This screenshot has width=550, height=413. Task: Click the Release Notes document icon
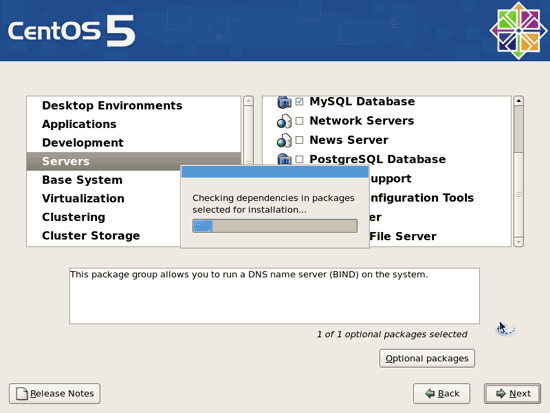point(22,393)
